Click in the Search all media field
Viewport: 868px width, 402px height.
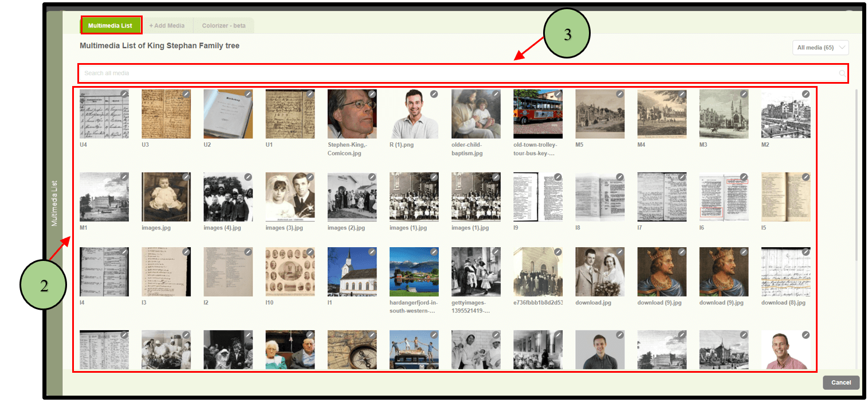coord(458,73)
